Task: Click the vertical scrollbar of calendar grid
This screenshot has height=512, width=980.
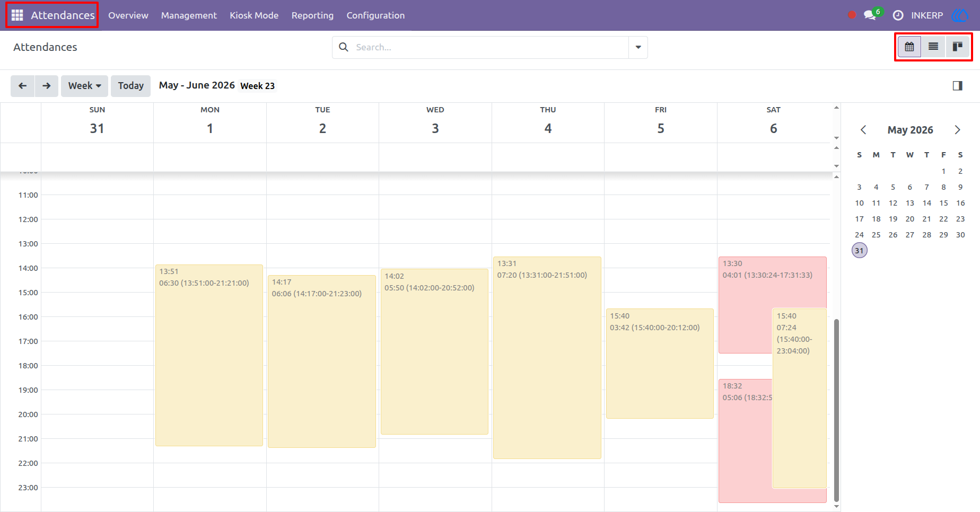Action: (836, 410)
